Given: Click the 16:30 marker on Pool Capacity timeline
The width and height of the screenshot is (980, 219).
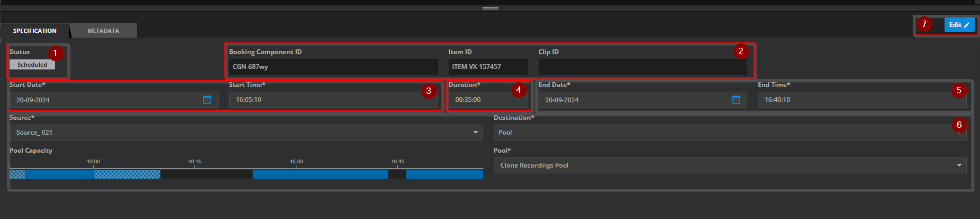Looking at the screenshot, I should [296, 162].
